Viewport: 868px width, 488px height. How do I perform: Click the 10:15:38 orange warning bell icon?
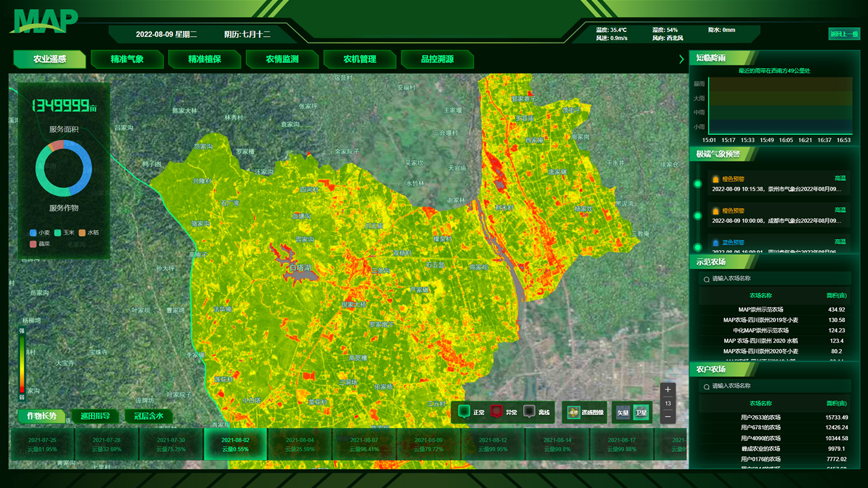715,179
